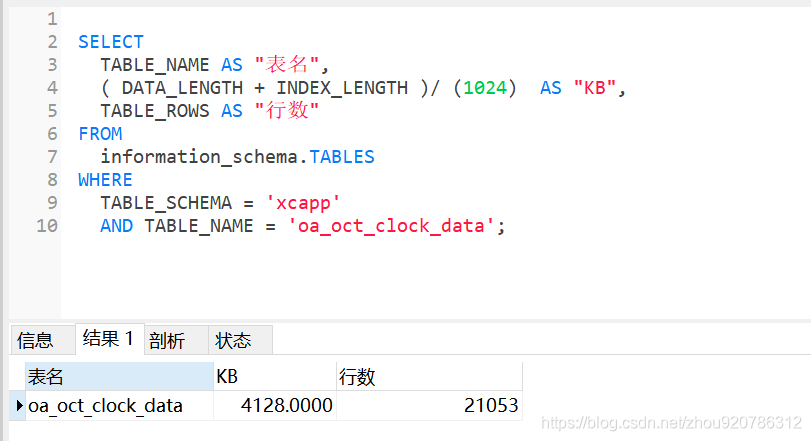
Task: Click the "表名" alias in the query
Action: [287, 65]
